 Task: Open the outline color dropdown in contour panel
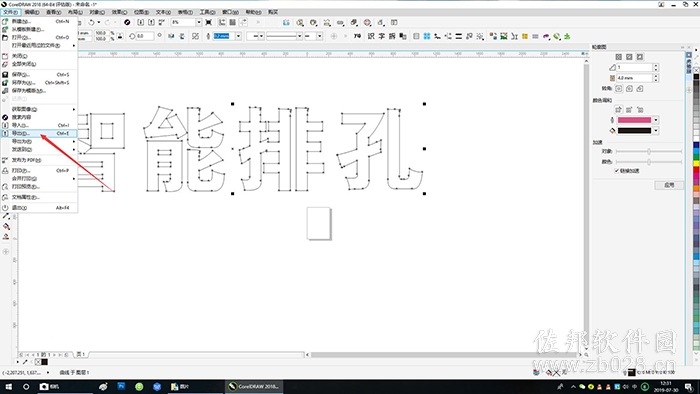click(656, 120)
